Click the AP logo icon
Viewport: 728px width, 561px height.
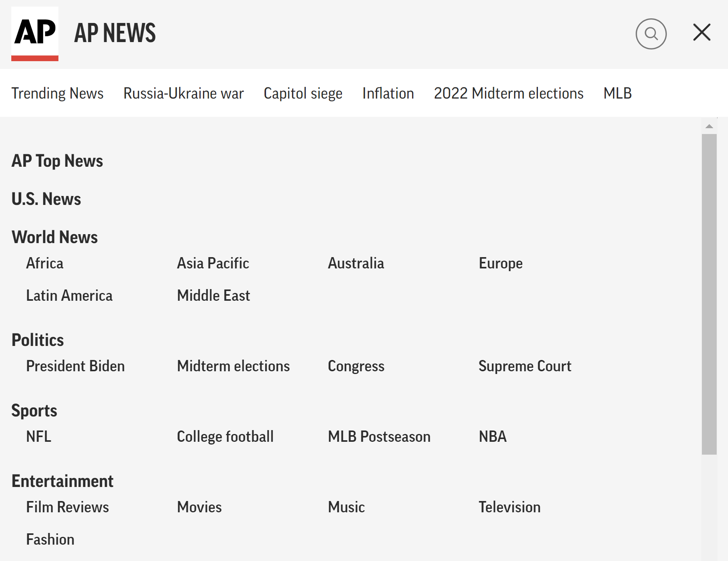[35, 34]
